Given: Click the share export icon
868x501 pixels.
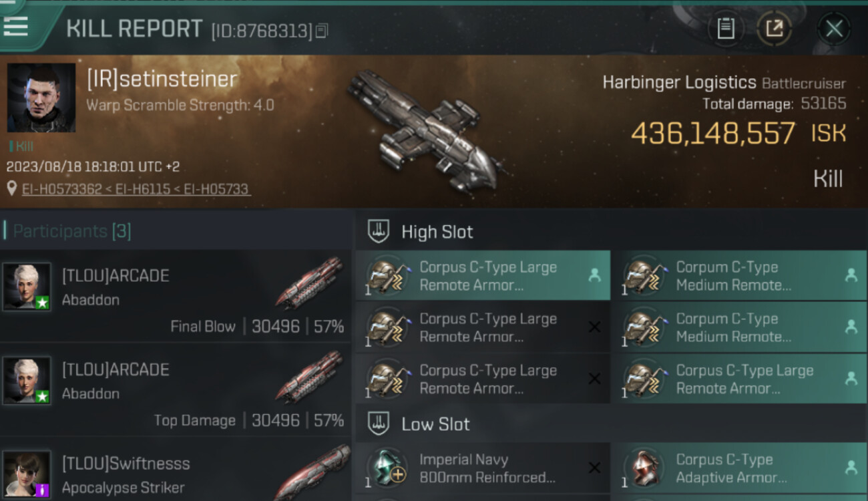Looking at the screenshot, I should tap(775, 29).
